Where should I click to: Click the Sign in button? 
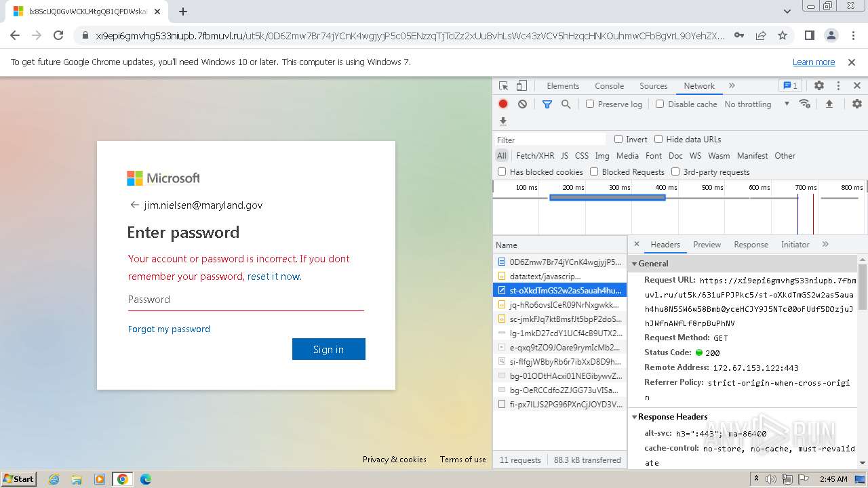click(329, 349)
